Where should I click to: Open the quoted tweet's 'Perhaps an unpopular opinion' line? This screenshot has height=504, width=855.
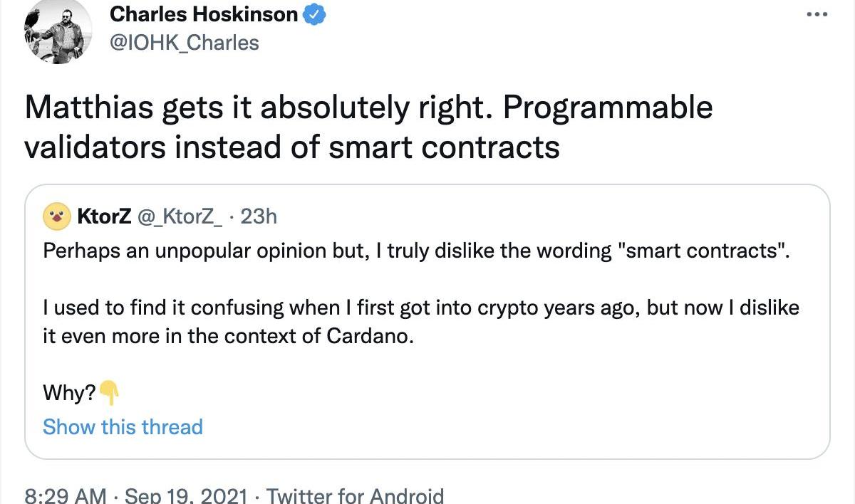(418, 252)
